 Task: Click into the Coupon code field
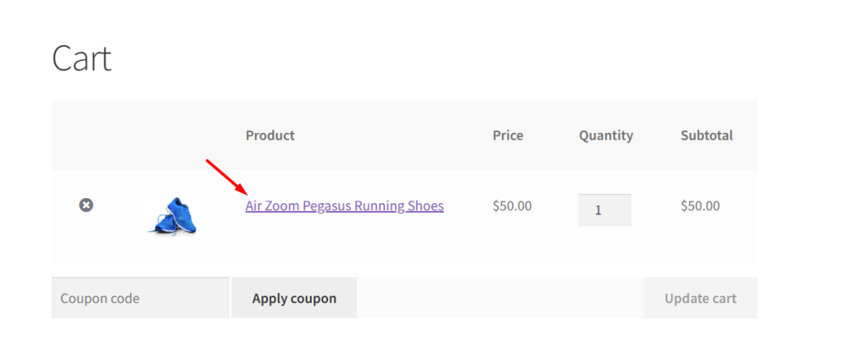(140, 298)
